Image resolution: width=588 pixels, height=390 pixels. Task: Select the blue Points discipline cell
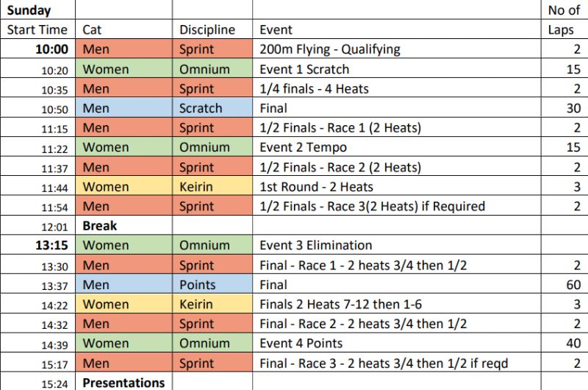pos(212,284)
